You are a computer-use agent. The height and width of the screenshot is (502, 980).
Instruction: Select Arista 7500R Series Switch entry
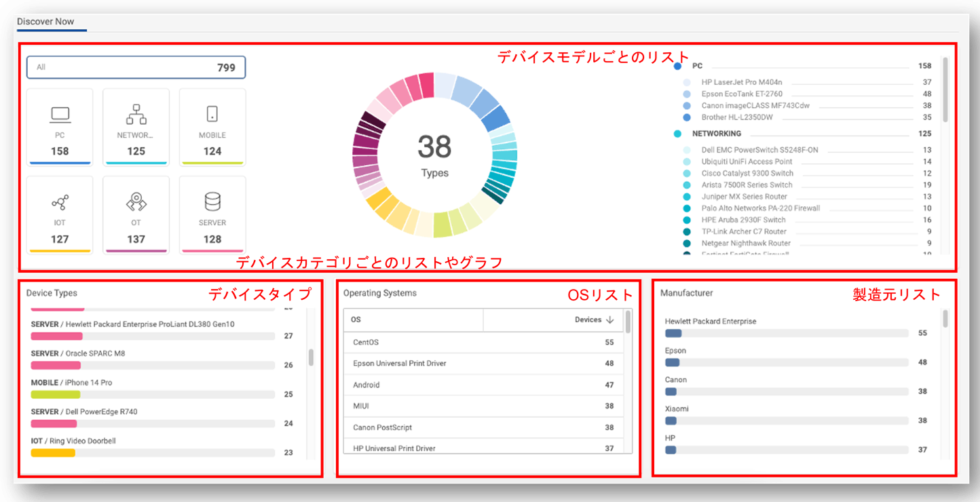[x=806, y=185]
